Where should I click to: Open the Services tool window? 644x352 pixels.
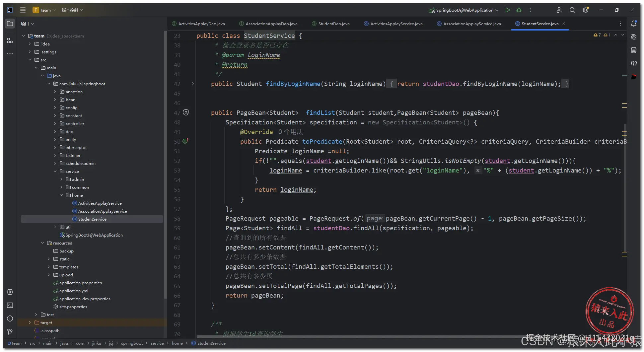click(x=10, y=292)
